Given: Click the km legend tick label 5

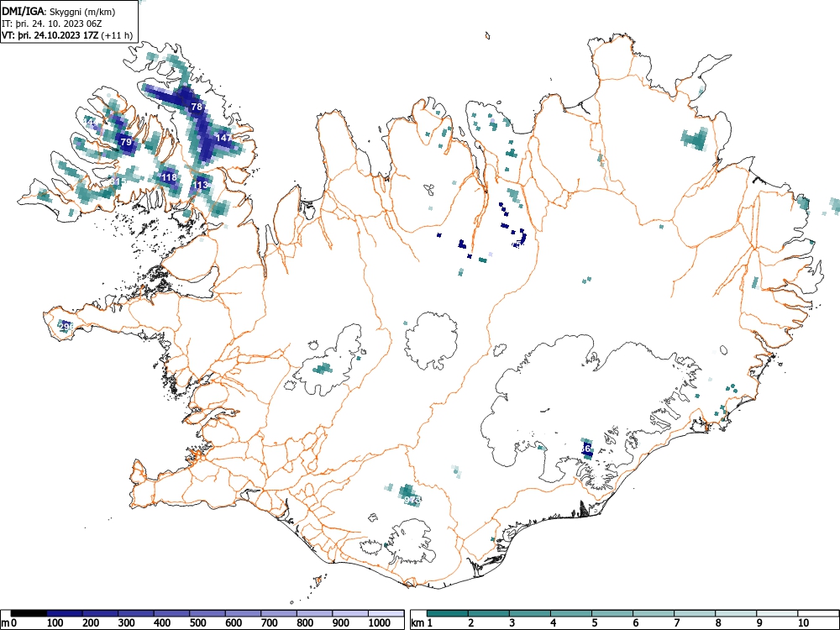Looking at the screenshot, I should coord(594,623).
